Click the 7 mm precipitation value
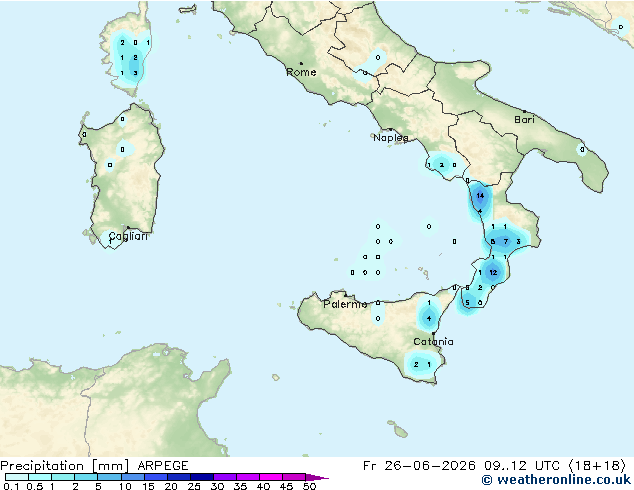This screenshot has width=634, height=490. pos(505,242)
